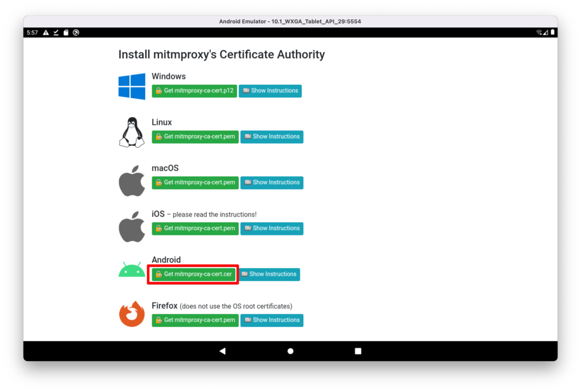Show Instructions for Windows
Image resolution: width=581 pixels, height=392 pixels.
[x=270, y=91]
